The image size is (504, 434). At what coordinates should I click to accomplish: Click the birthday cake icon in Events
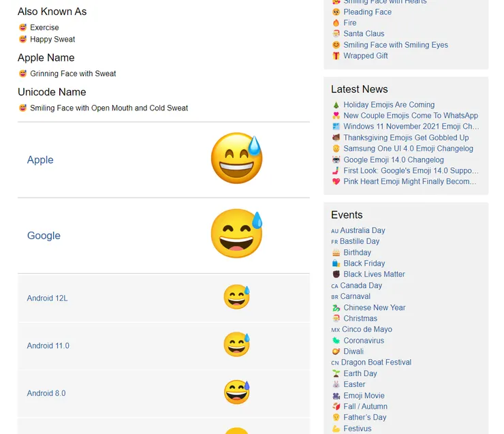pos(336,253)
